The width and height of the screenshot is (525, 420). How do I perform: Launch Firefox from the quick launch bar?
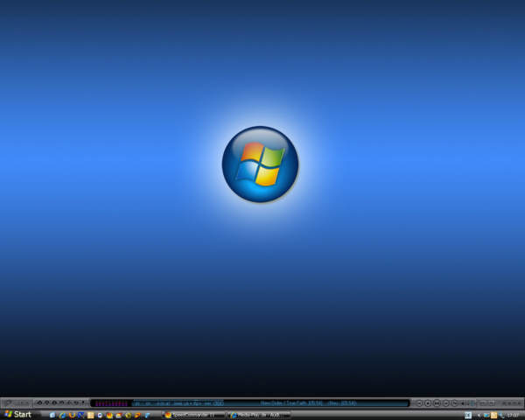(72, 416)
